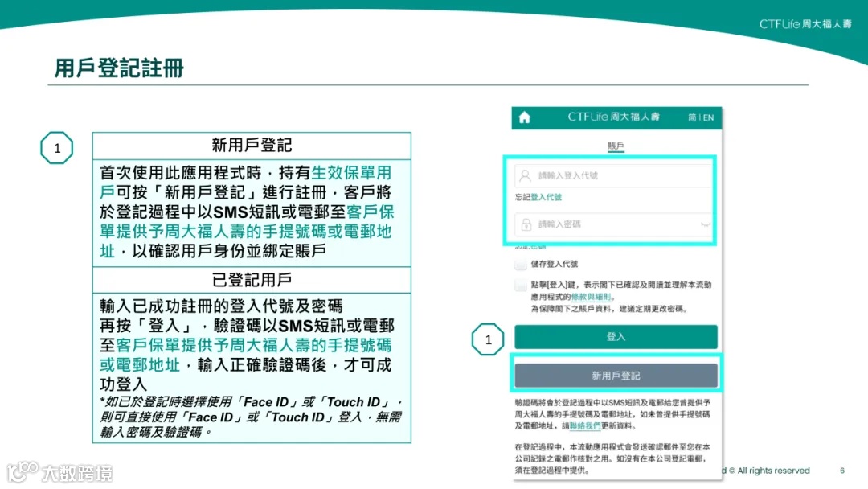Image resolution: width=868 pixels, height=489 pixels.
Task: Check the terms confirmation checkbox above 登入
Action: [519, 286]
